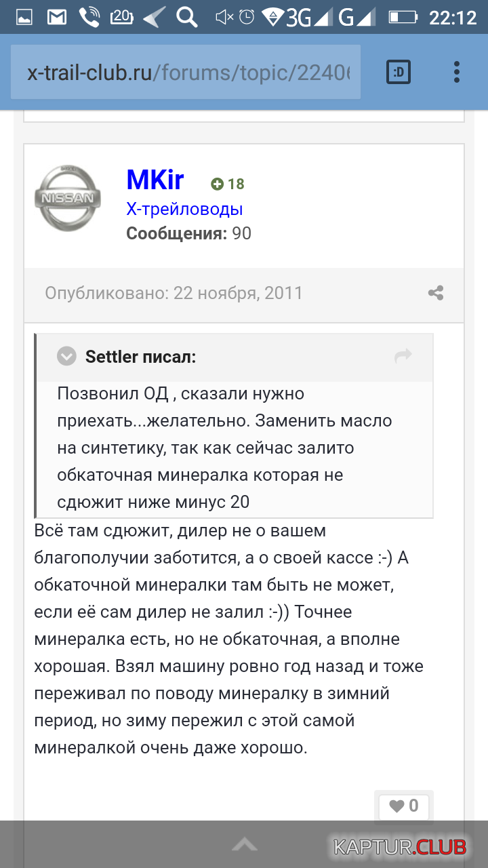The height and width of the screenshot is (868, 488).
Task: Tap the green reputation plus 18 badge
Action: pos(228,184)
